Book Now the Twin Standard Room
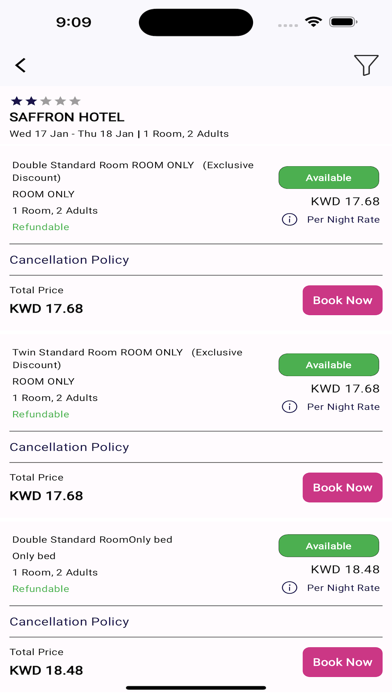 342,487
